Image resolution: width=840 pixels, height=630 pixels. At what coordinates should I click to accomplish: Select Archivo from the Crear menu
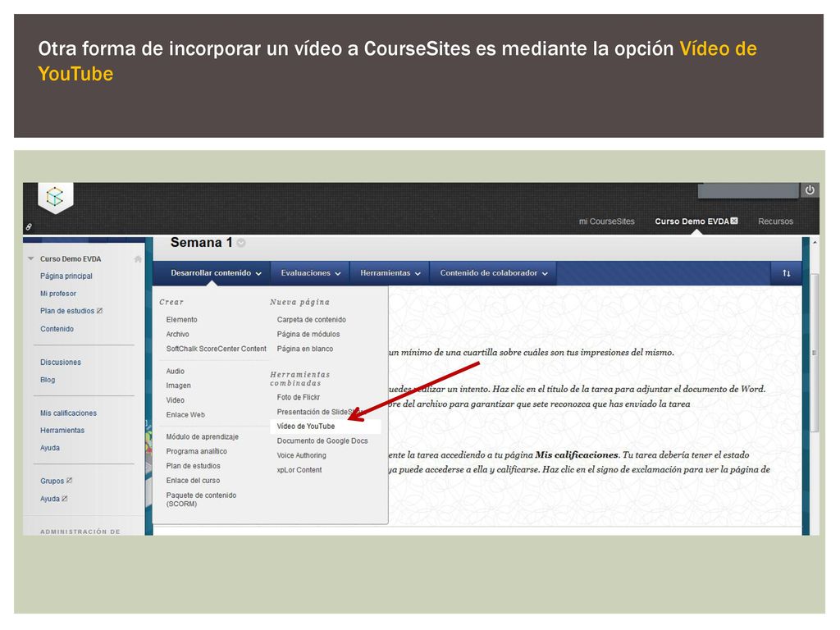pyautogui.click(x=177, y=335)
